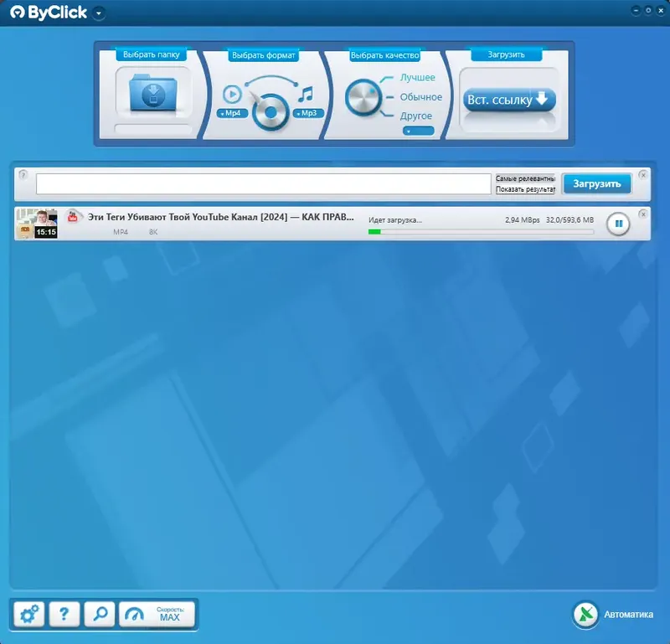Screen dimensions: 670x644
Task: Click the MAX speed speedometer icon
Action: point(137,614)
